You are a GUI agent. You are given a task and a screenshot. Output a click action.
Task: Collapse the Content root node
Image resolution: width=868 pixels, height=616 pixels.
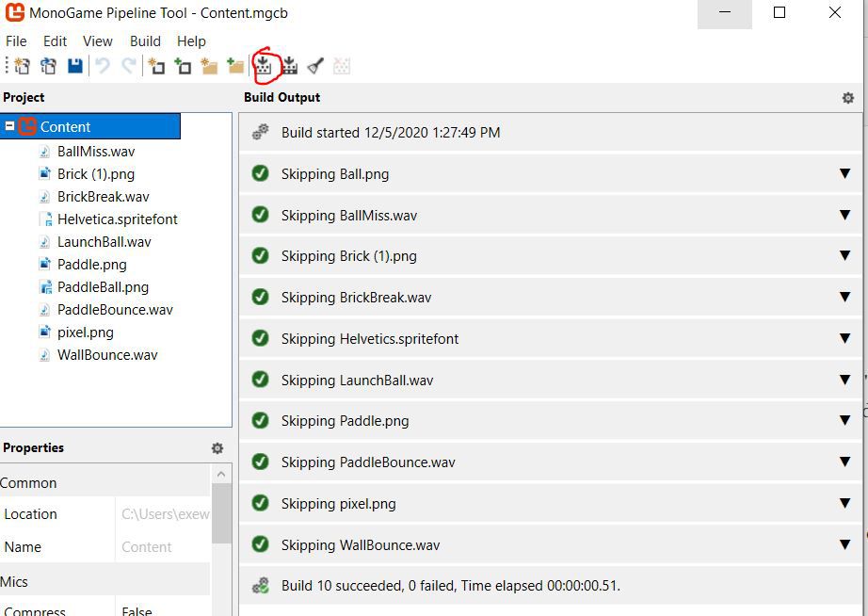pyautogui.click(x=9, y=126)
